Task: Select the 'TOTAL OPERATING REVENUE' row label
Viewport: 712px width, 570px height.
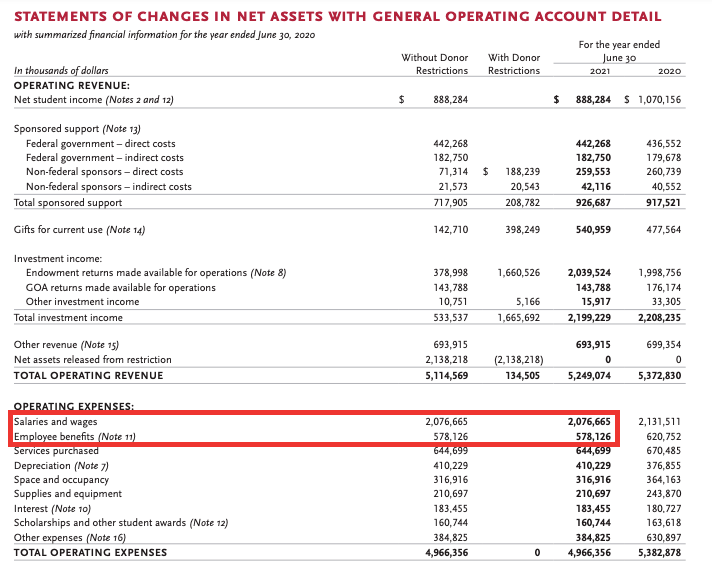Action: [x=89, y=376]
